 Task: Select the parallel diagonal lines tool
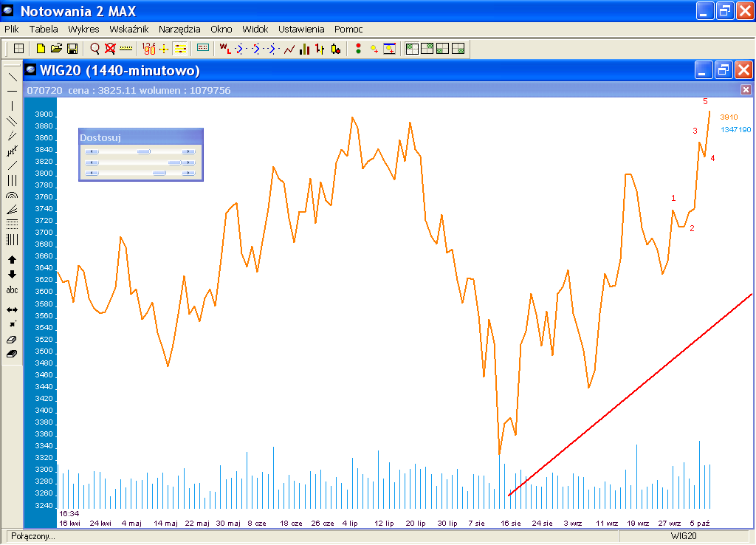(x=12, y=120)
